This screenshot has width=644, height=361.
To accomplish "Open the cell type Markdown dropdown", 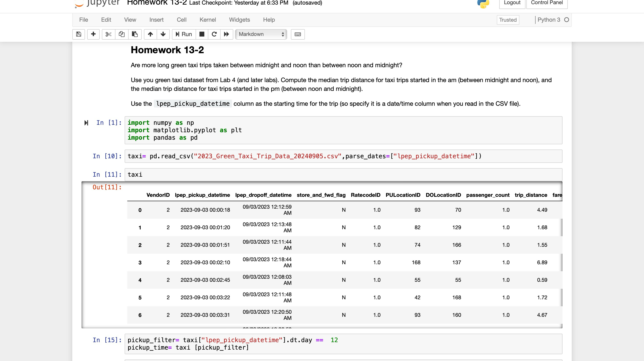I will pos(261,34).
